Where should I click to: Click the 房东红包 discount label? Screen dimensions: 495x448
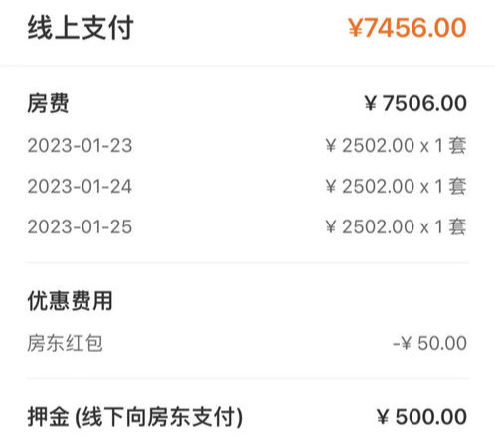pos(65,343)
